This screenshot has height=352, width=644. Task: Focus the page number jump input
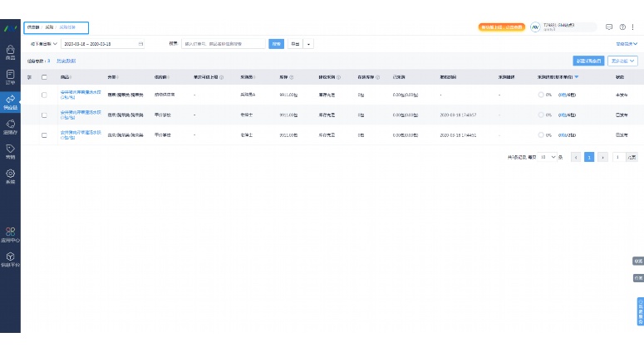click(x=618, y=157)
